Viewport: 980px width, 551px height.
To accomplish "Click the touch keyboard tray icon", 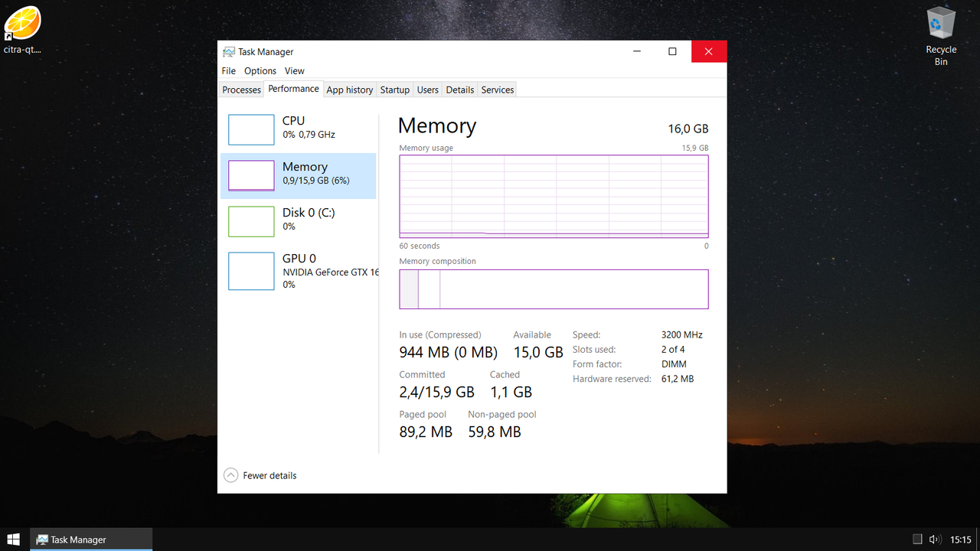I will (x=916, y=539).
